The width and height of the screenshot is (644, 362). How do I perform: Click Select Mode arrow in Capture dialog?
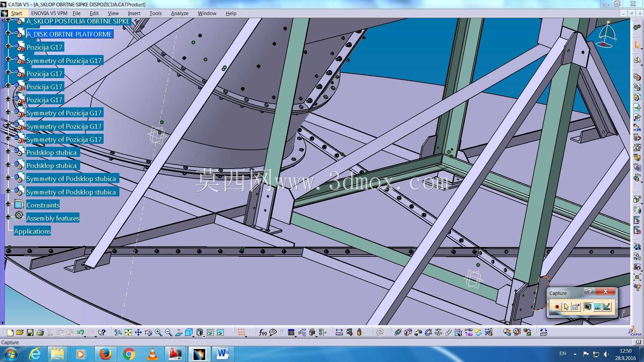click(x=567, y=307)
